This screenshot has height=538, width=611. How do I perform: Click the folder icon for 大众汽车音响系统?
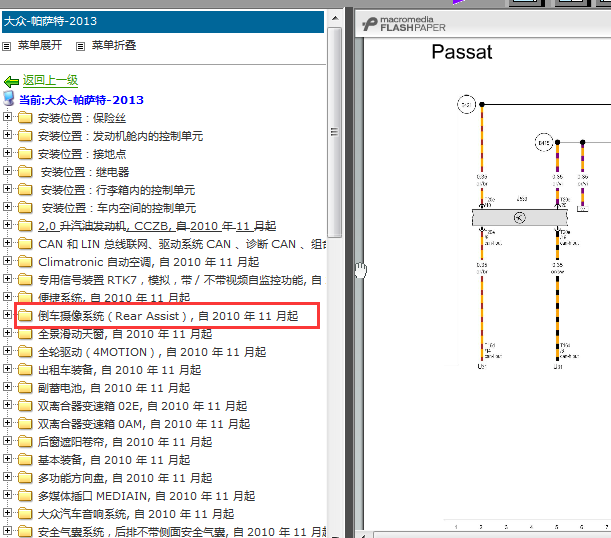coord(25,513)
